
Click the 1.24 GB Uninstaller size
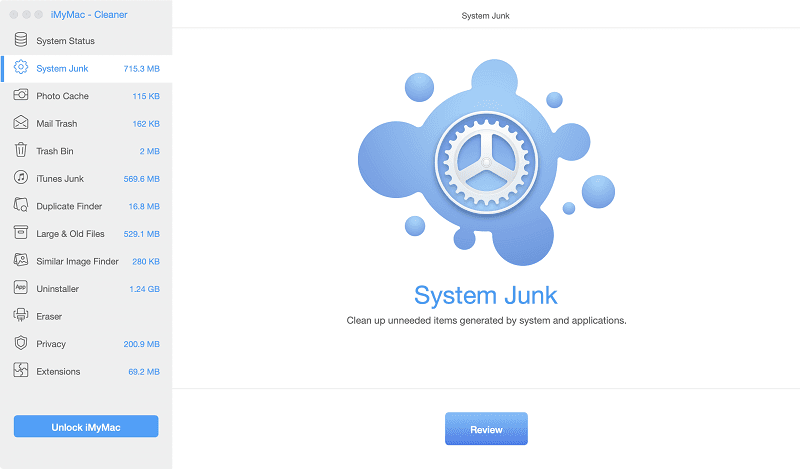point(144,289)
